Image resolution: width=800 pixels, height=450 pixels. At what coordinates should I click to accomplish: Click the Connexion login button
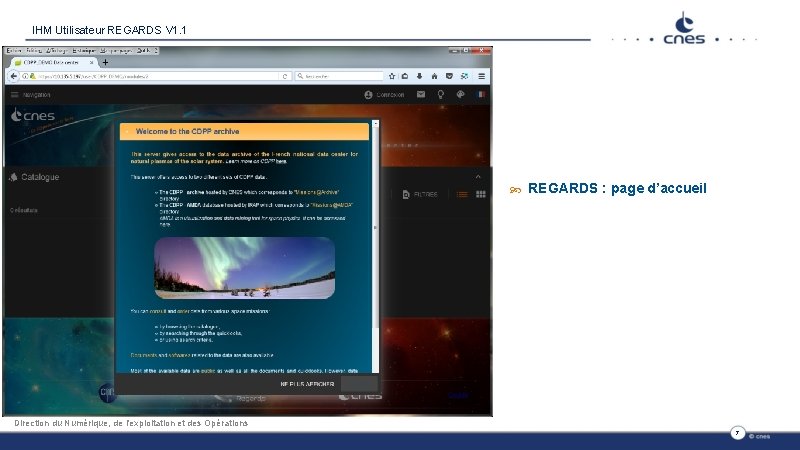pos(384,95)
